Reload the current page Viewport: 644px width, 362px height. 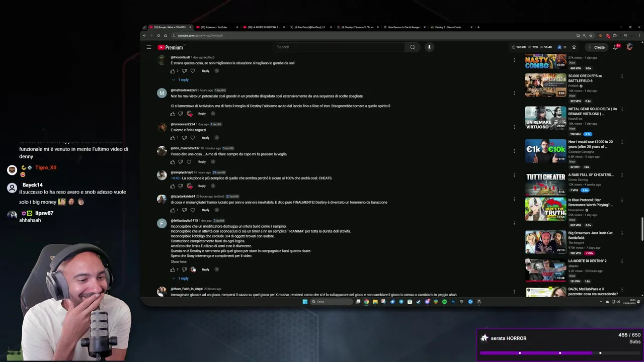158,36
